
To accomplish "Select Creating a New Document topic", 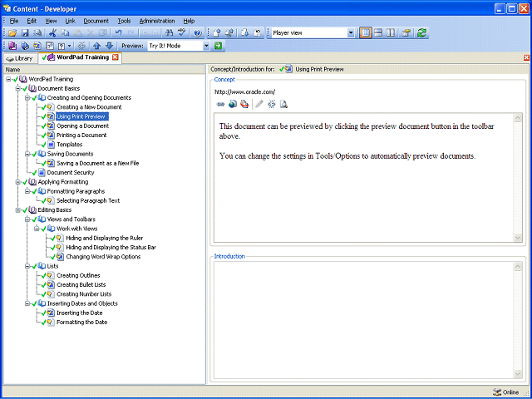I will 89,107.
